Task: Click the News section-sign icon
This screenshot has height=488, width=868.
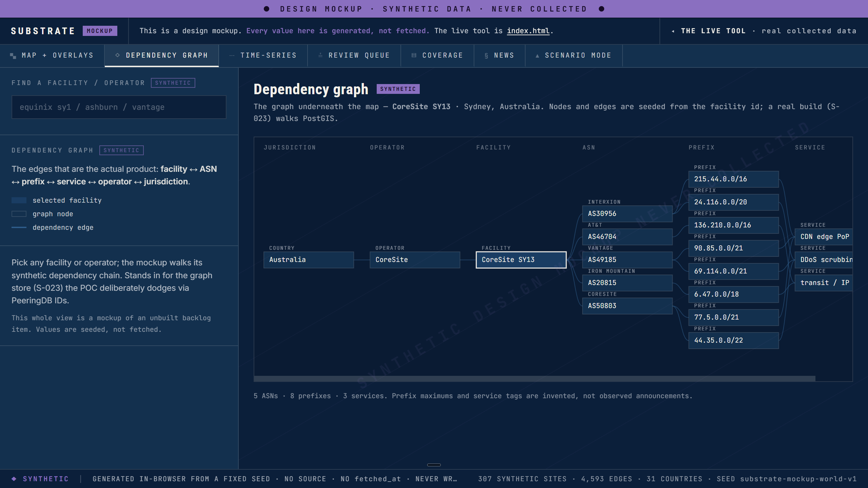Action: 487,56
